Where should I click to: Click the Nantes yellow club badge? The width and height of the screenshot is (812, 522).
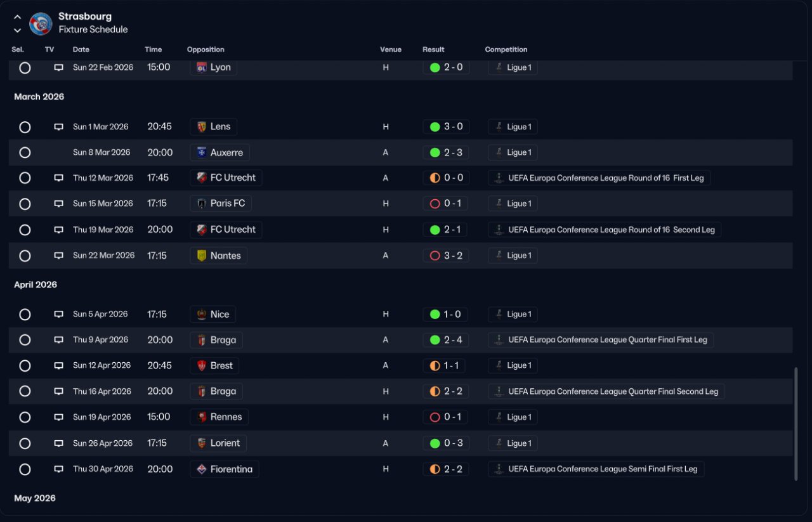202,256
